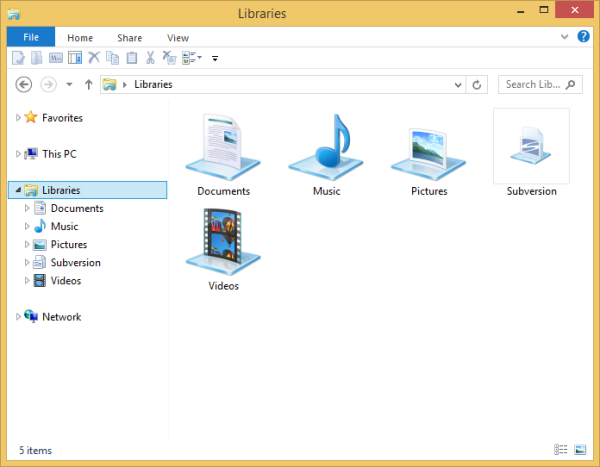This screenshot has width=600, height=467.
Task: Expand Pictures node in navigation tree
Action: [27, 244]
